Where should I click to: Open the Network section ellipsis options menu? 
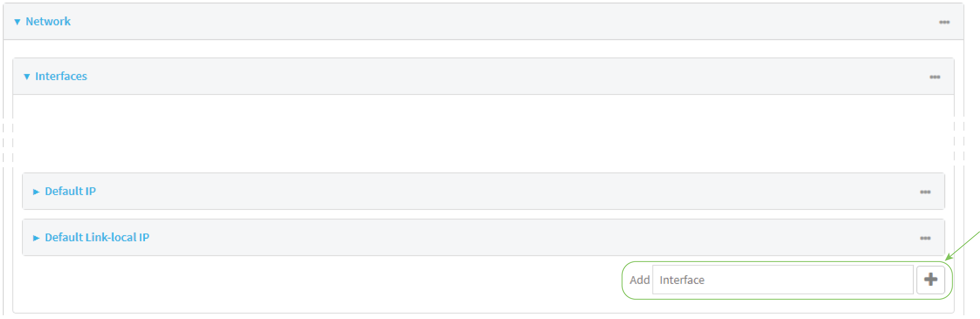[x=945, y=22]
